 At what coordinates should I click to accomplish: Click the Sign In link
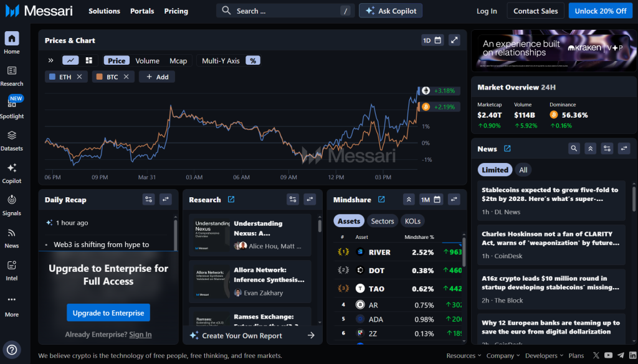(140, 334)
